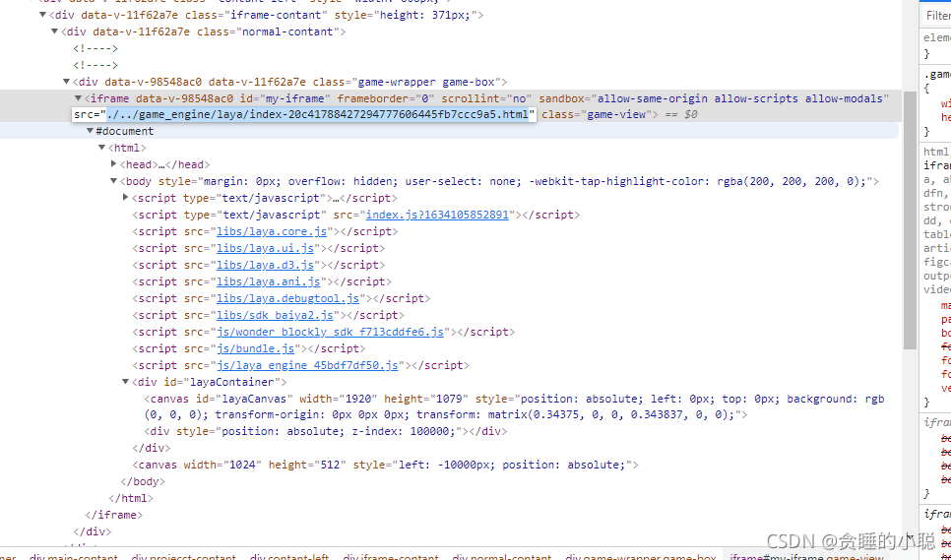Viewport: 951px width, 560px height.
Task: Collapse the body element node
Action: (113, 181)
